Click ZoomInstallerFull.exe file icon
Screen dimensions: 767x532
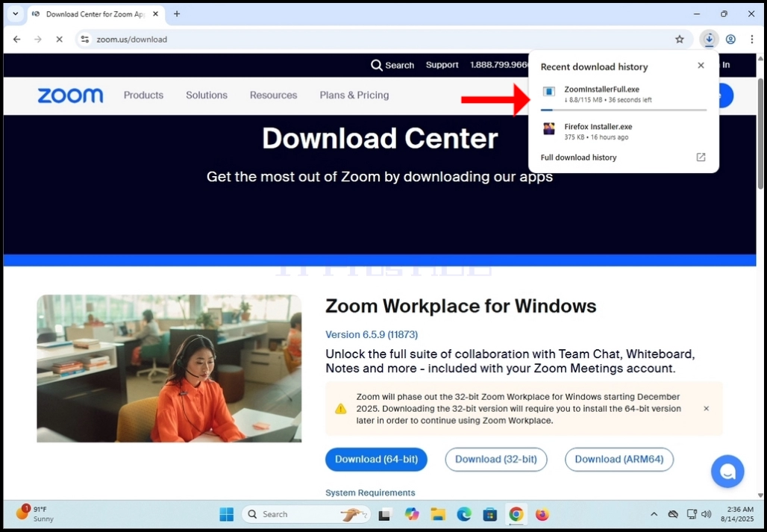(549, 92)
